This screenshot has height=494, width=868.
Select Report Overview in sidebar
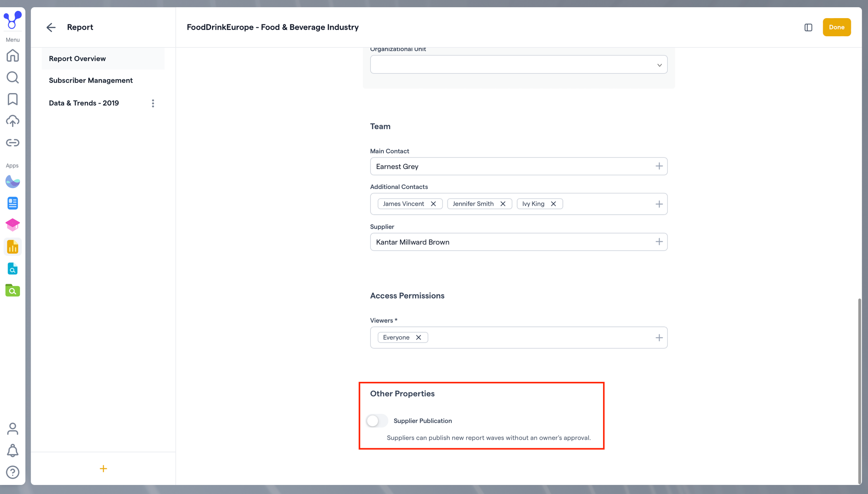77,59
